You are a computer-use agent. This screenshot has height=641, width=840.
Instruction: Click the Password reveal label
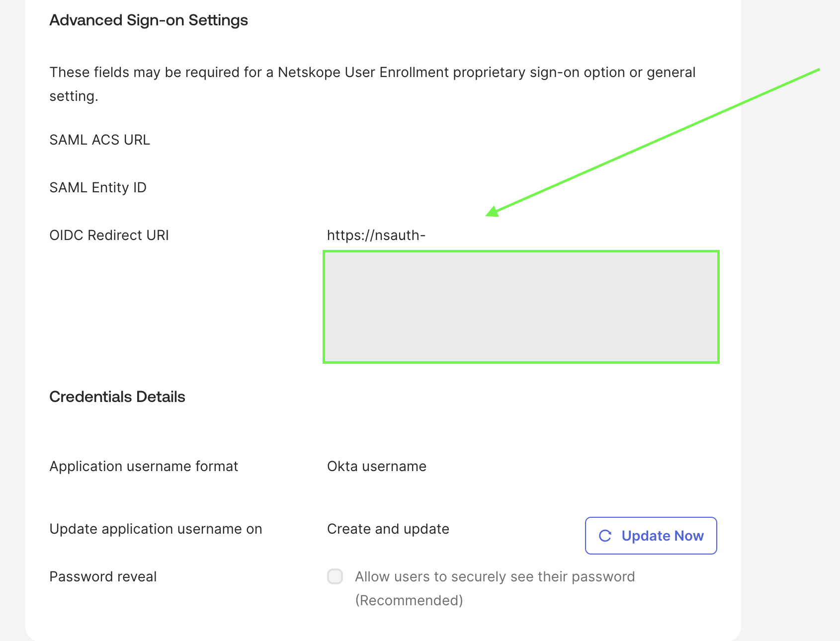[x=103, y=576]
